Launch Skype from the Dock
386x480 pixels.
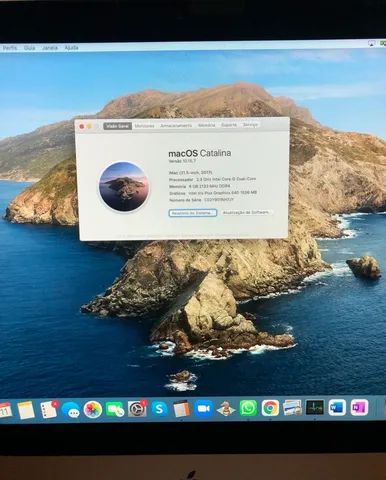159,409
